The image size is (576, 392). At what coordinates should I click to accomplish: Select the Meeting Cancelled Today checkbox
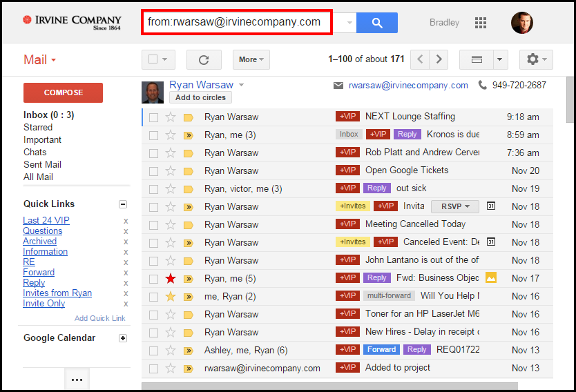click(x=153, y=225)
